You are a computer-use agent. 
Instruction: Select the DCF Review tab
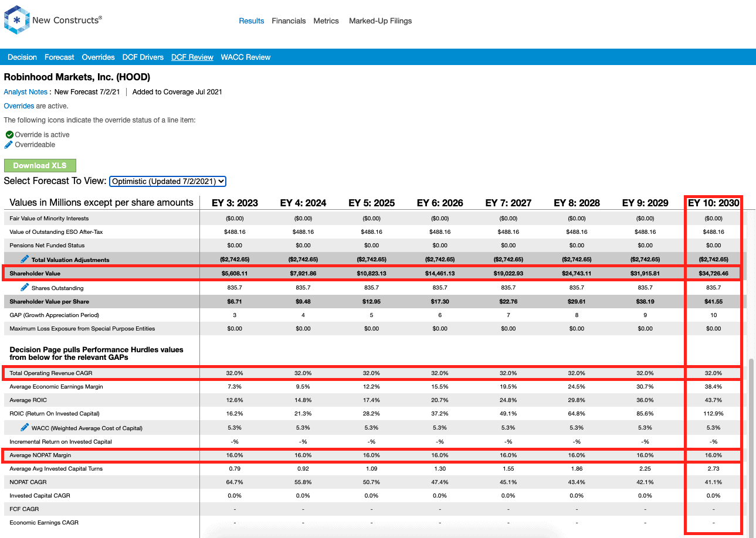tap(192, 57)
